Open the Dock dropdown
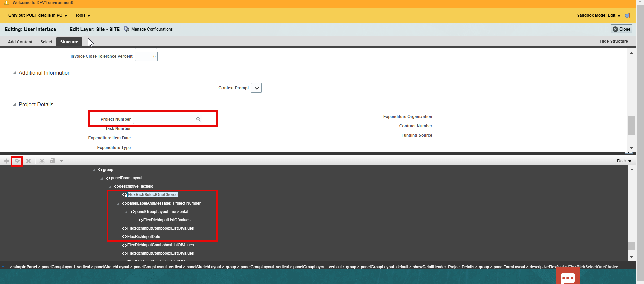 [x=624, y=161]
